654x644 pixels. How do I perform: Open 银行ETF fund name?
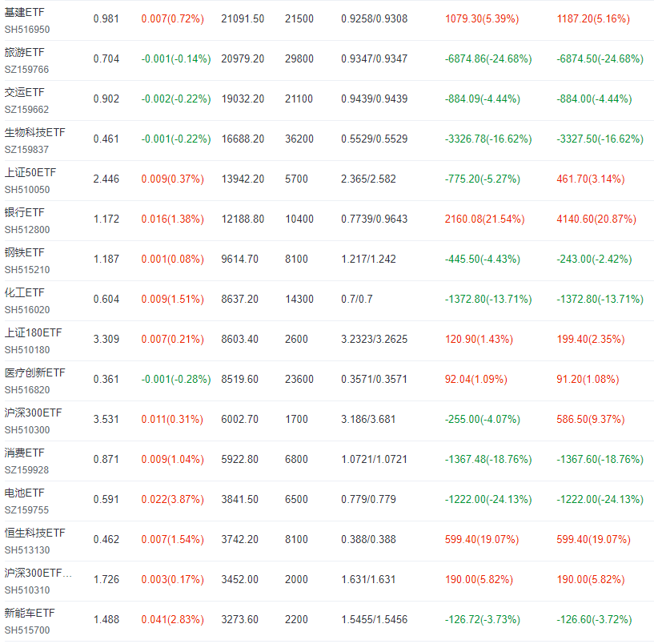pos(24,213)
